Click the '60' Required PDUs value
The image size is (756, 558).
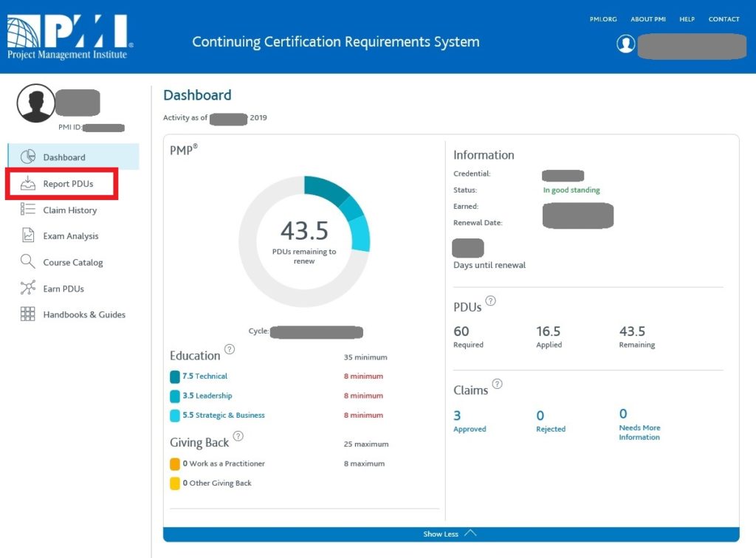461,331
